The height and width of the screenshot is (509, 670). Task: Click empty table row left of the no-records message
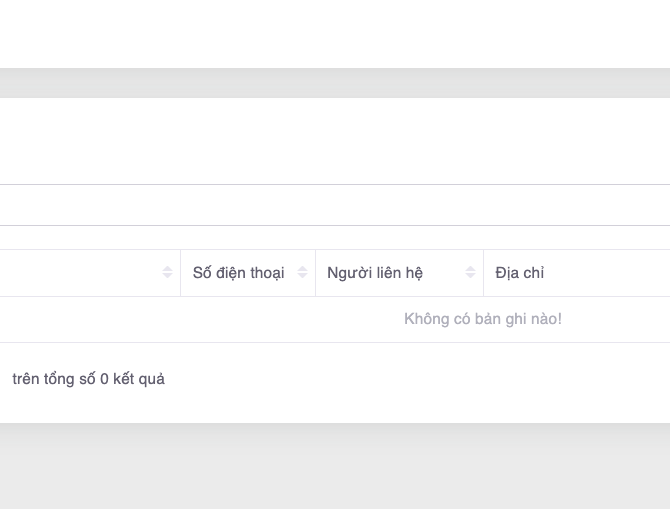(150, 319)
